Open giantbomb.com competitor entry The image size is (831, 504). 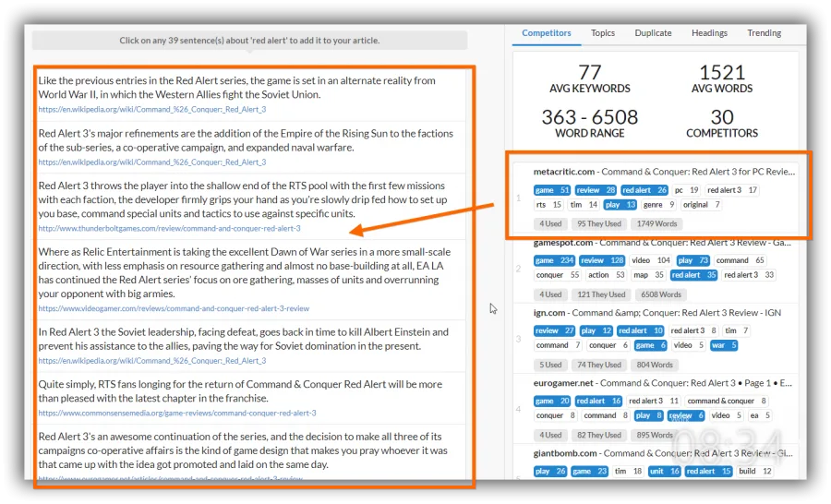662,453
